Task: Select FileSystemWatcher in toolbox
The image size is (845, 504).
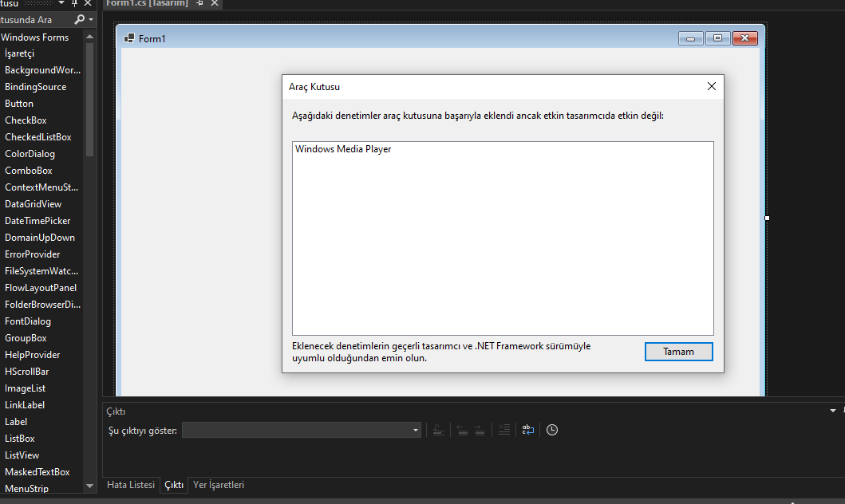Action: tap(41, 271)
